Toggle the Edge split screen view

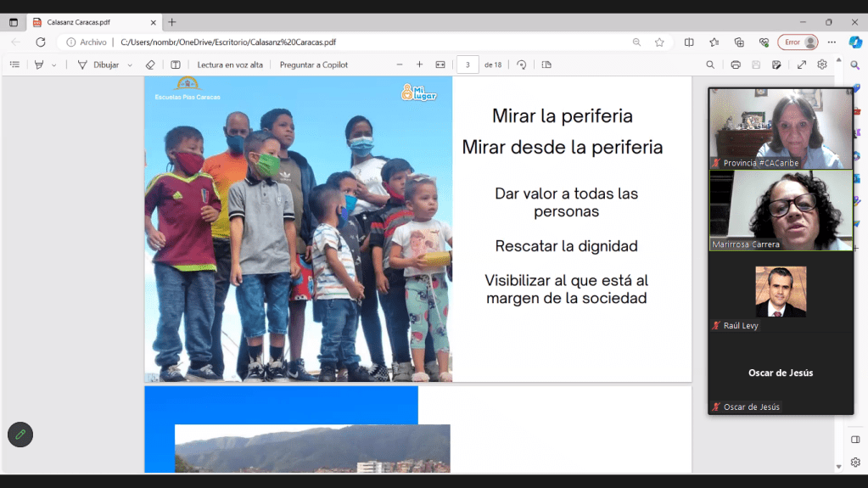tap(689, 42)
